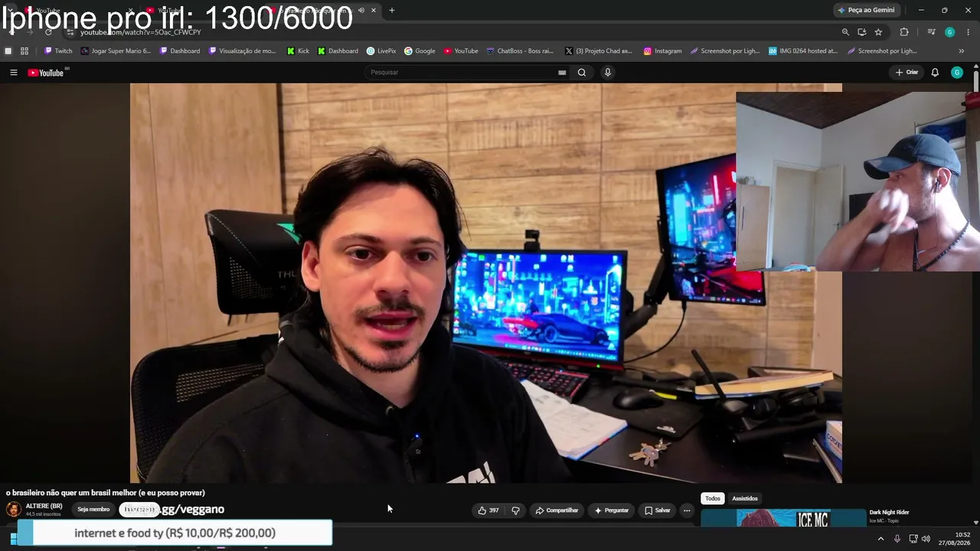Open the network tray icon

coord(913,539)
